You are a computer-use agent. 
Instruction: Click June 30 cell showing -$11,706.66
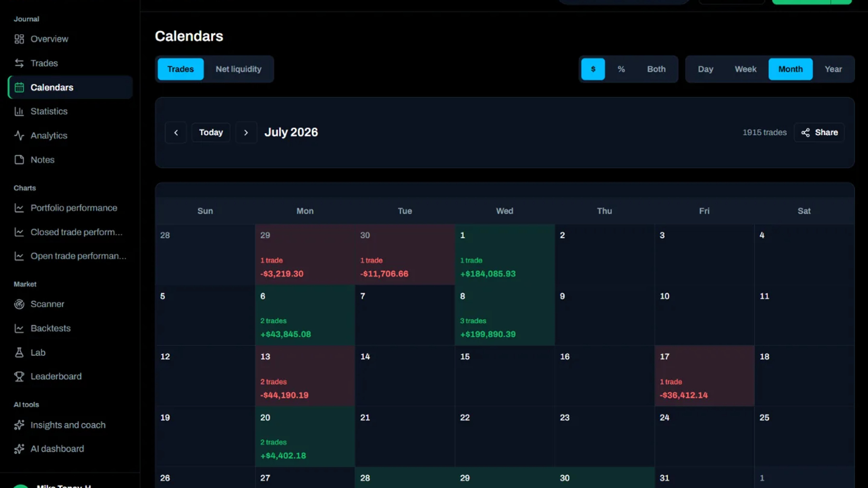pyautogui.click(x=405, y=255)
